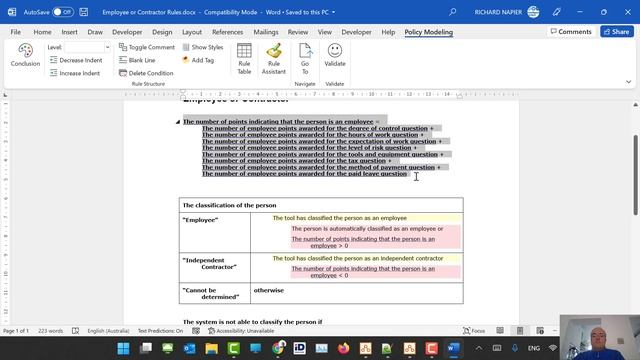
Task: Switch to Web Layout view icon
Action: [x=540, y=331]
